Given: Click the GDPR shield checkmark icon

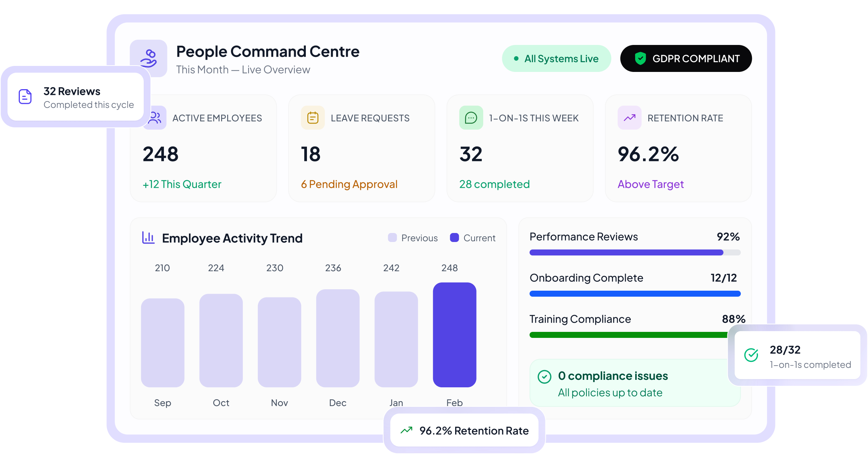Looking at the screenshot, I should pyautogui.click(x=640, y=58).
